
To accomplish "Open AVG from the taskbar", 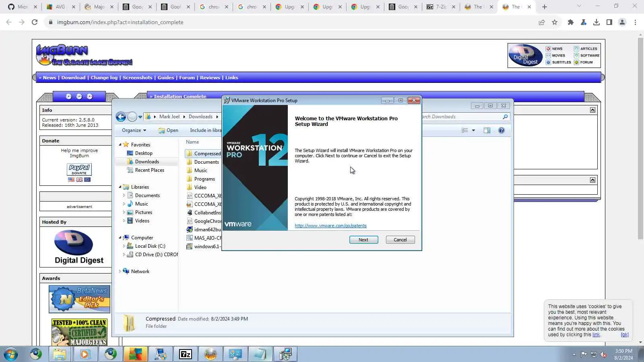I will (x=136, y=354).
